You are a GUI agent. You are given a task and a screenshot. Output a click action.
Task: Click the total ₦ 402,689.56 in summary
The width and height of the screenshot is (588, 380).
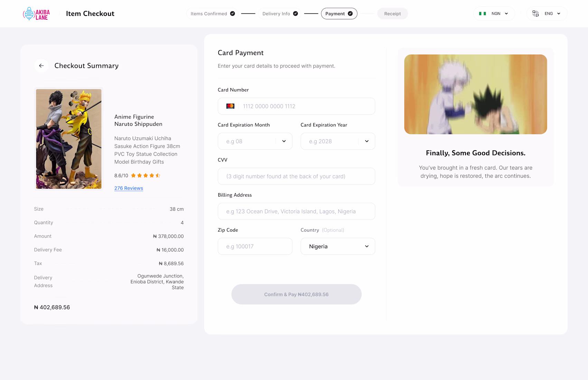(x=52, y=307)
